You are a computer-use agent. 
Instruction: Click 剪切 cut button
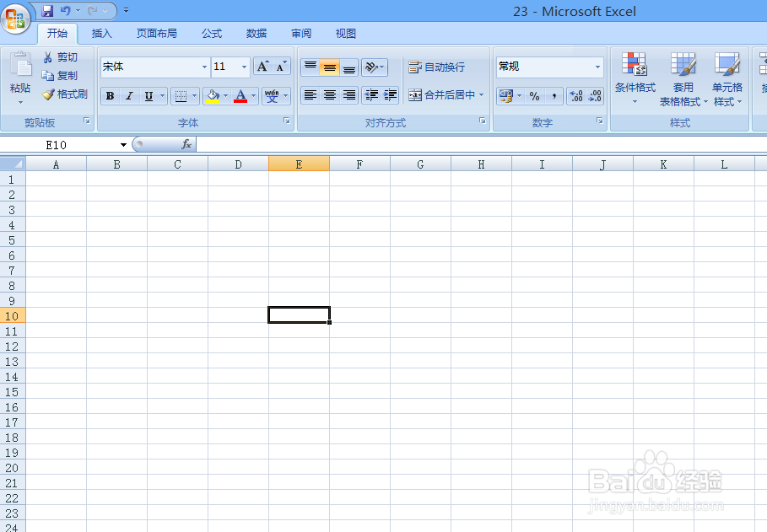61,57
